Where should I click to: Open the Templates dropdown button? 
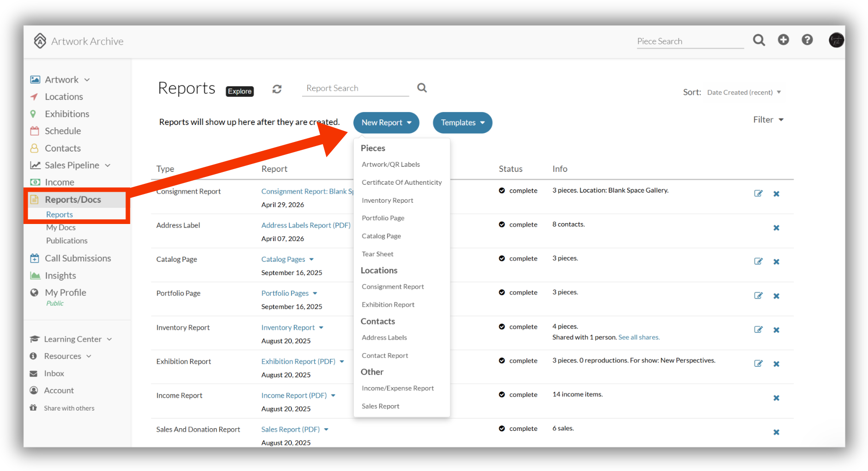coord(463,123)
